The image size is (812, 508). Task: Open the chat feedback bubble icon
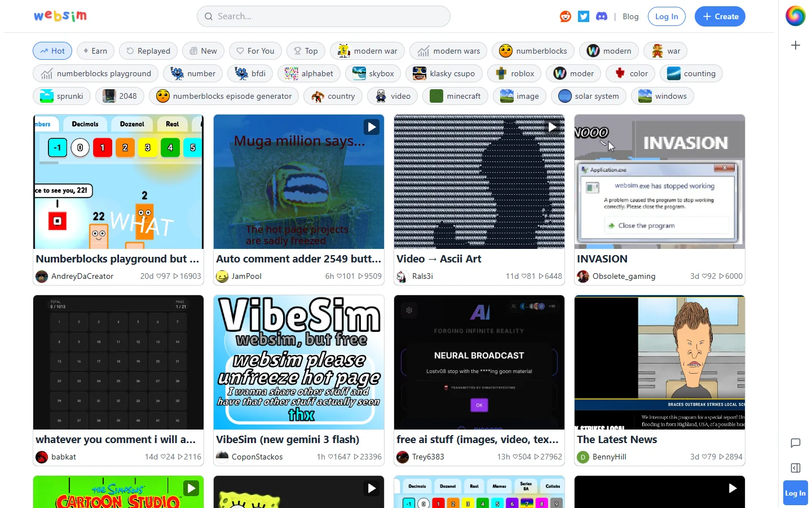click(795, 443)
